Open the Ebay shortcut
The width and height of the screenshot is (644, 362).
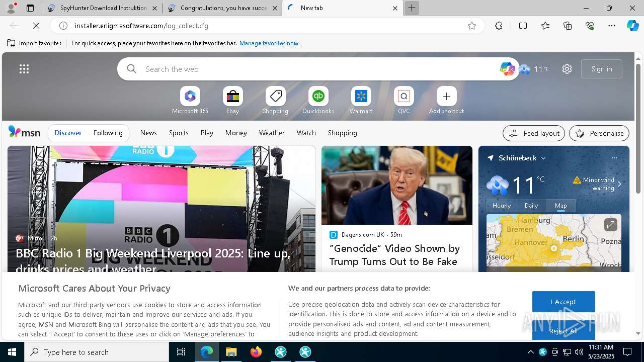(x=232, y=101)
